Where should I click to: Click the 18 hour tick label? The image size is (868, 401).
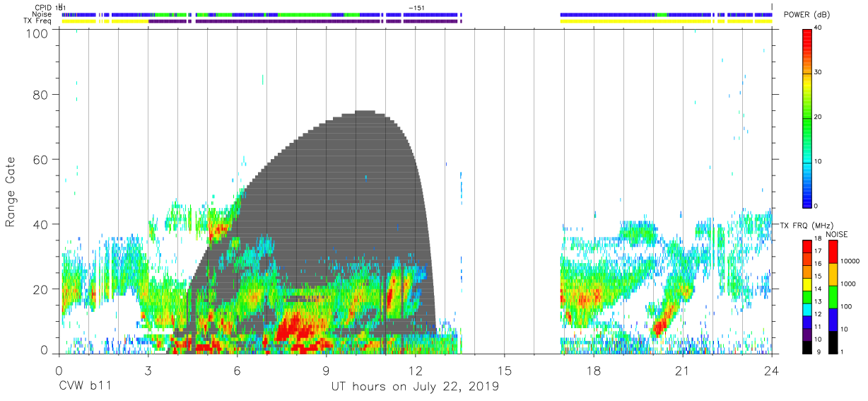tap(593, 371)
